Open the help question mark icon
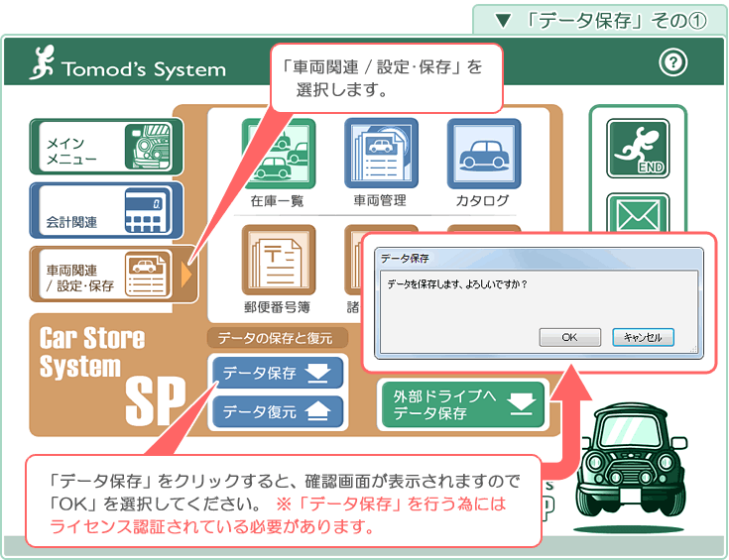 (x=672, y=62)
